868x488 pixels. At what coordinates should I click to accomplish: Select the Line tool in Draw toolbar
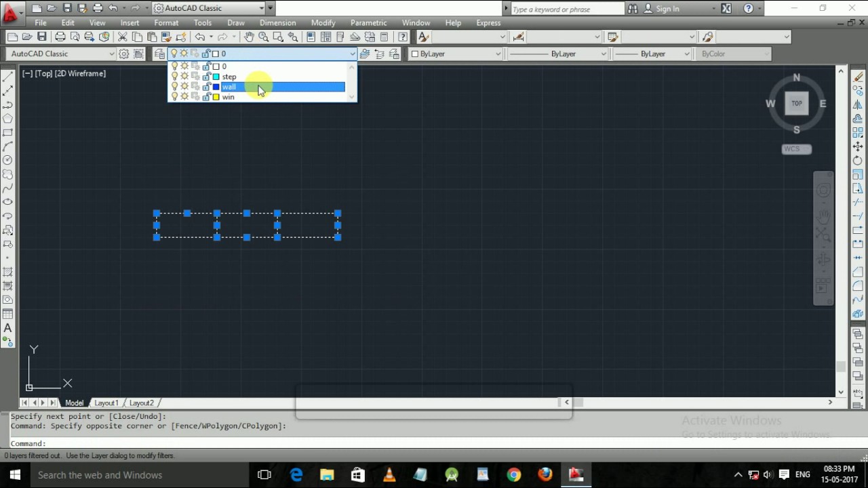(7, 76)
